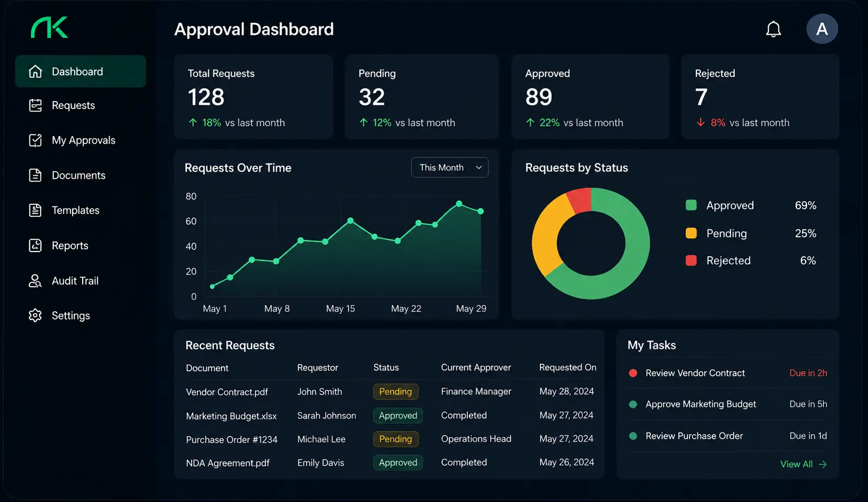Open the Review Vendor Contract task
The image size is (868, 502).
click(x=728, y=373)
